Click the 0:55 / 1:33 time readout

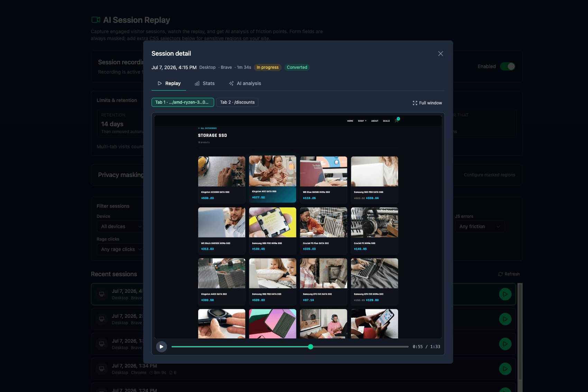click(x=426, y=347)
